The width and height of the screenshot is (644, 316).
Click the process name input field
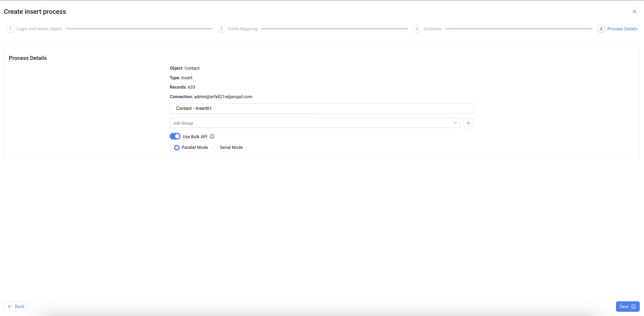[x=322, y=108]
